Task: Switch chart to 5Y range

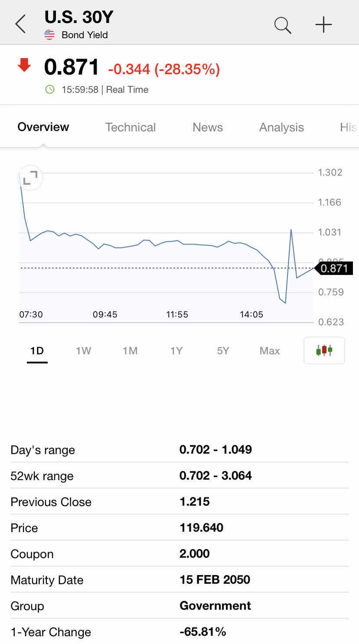Action: pos(223,350)
